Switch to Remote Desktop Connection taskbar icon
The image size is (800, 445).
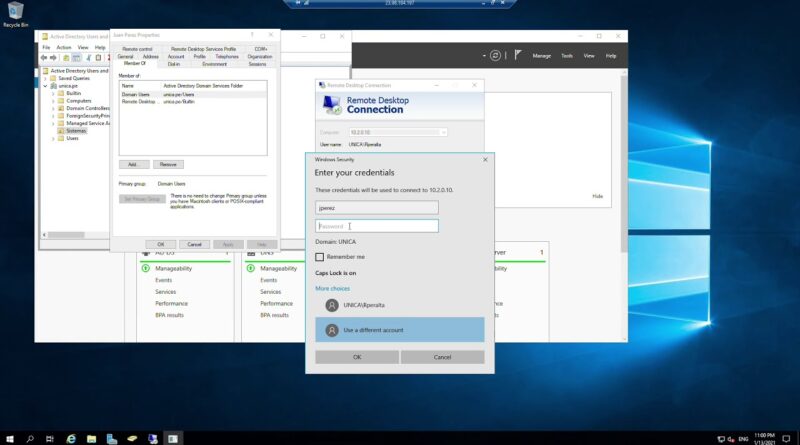click(x=153, y=439)
